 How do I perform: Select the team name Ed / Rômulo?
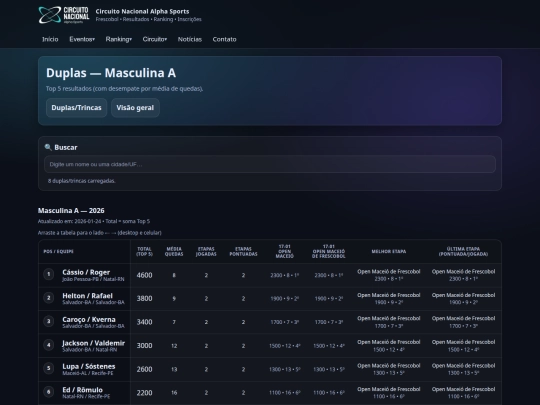(83, 390)
